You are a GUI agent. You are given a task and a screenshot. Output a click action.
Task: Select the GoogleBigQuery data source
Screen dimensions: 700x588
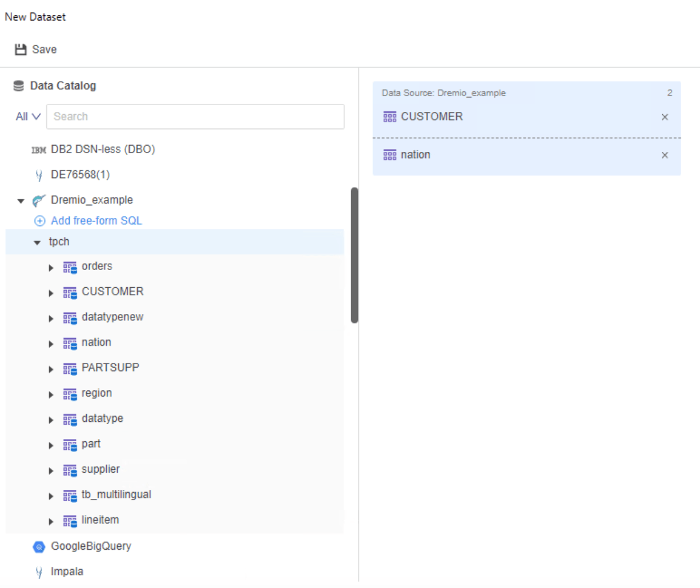point(91,546)
